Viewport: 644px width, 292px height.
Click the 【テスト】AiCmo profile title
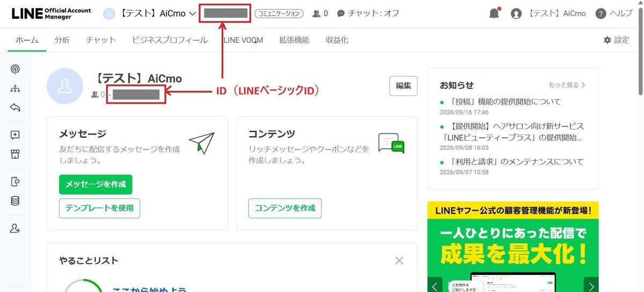tap(137, 79)
